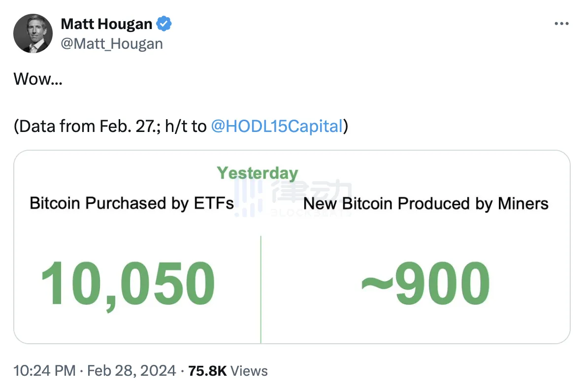The width and height of the screenshot is (586, 392).
Task: Click the 10:24 PM timestamp
Action: pos(45,370)
